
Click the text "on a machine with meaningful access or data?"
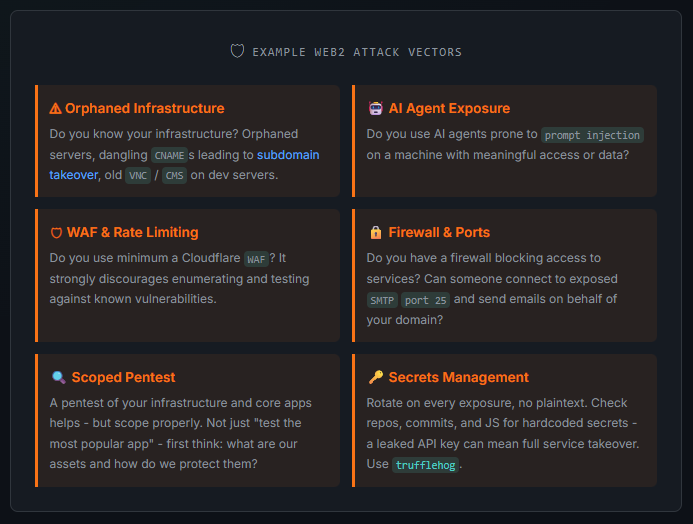(x=498, y=155)
